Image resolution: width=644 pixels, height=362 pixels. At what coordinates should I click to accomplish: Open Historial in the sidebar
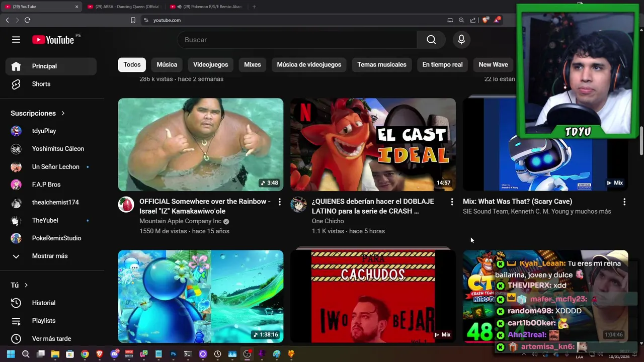(51, 303)
